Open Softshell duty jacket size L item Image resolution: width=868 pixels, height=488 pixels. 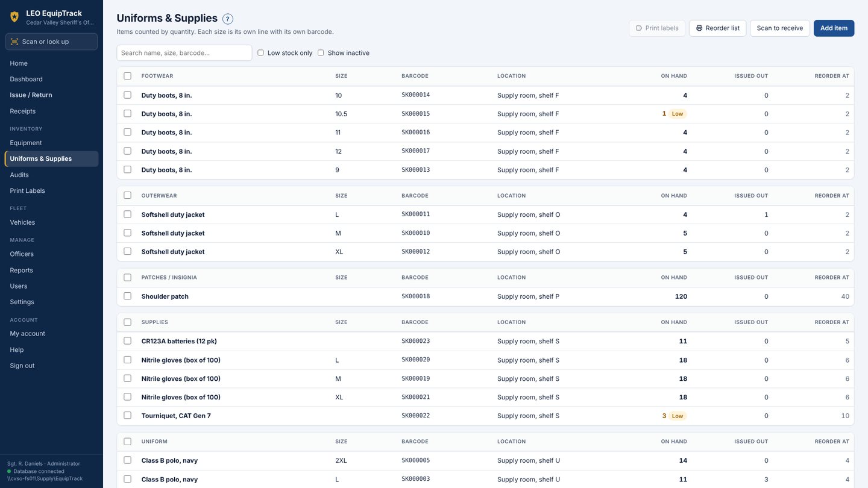pos(173,214)
